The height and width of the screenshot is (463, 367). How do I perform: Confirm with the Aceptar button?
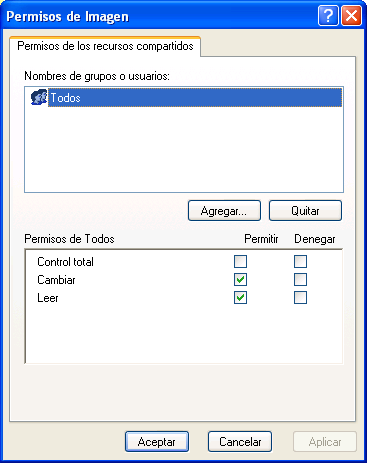pyautogui.click(x=157, y=442)
